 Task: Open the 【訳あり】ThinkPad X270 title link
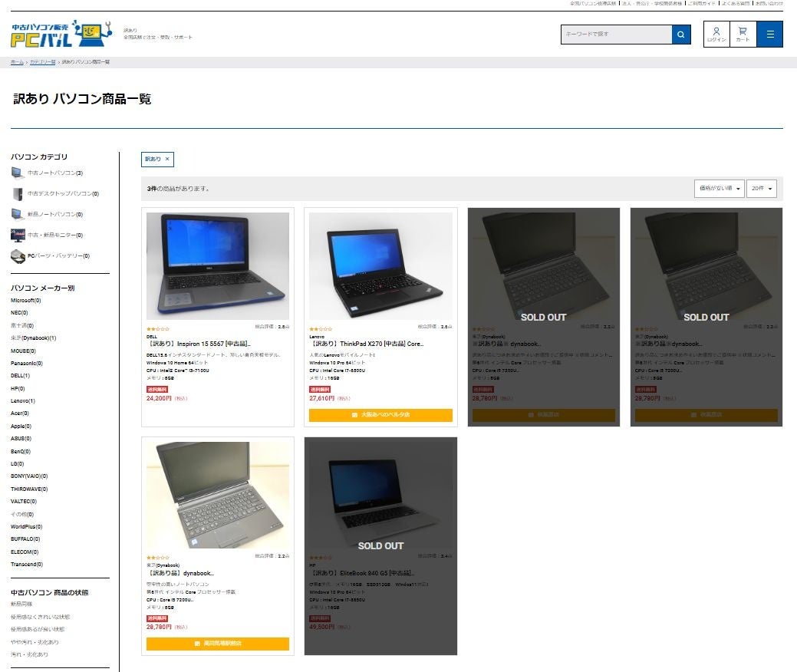(366, 344)
